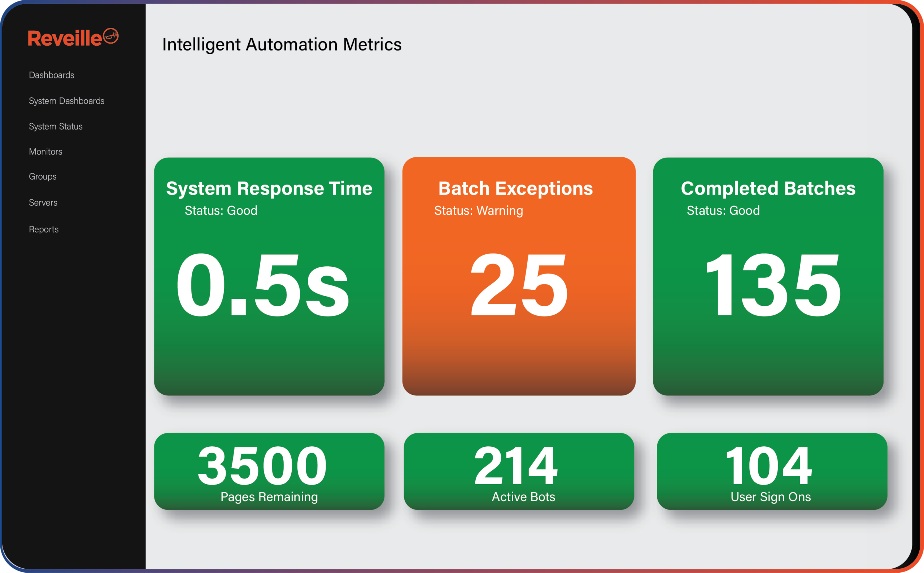Click the Status: Warning label
The width and height of the screenshot is (924, 573).
coord(478,210)
